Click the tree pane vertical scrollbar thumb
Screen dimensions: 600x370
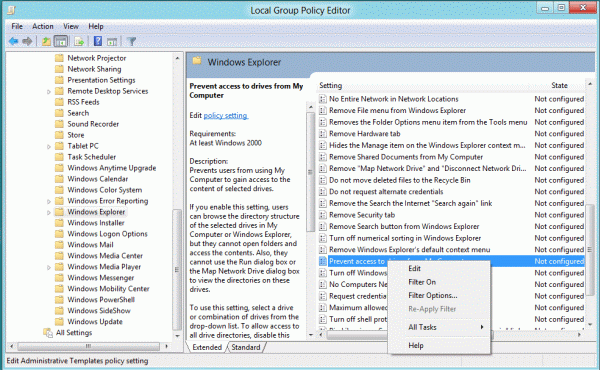click(x=177, y=269)
